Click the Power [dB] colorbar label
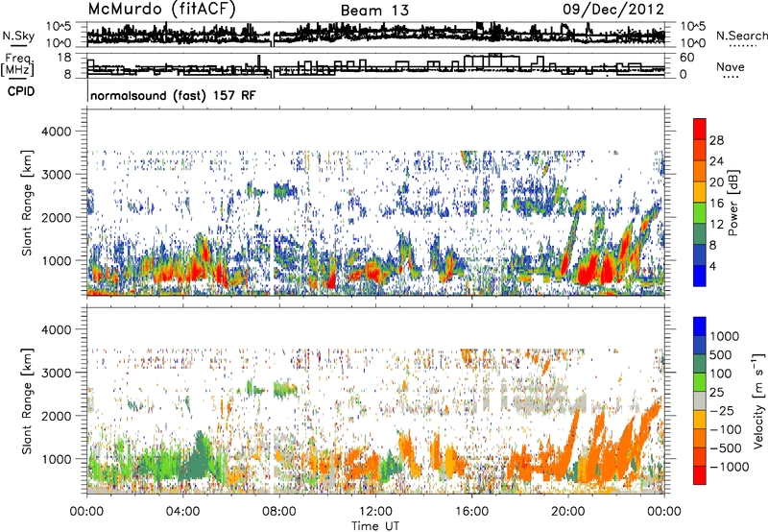The width and height of the screenshot is (768, 532). point(732,203)
